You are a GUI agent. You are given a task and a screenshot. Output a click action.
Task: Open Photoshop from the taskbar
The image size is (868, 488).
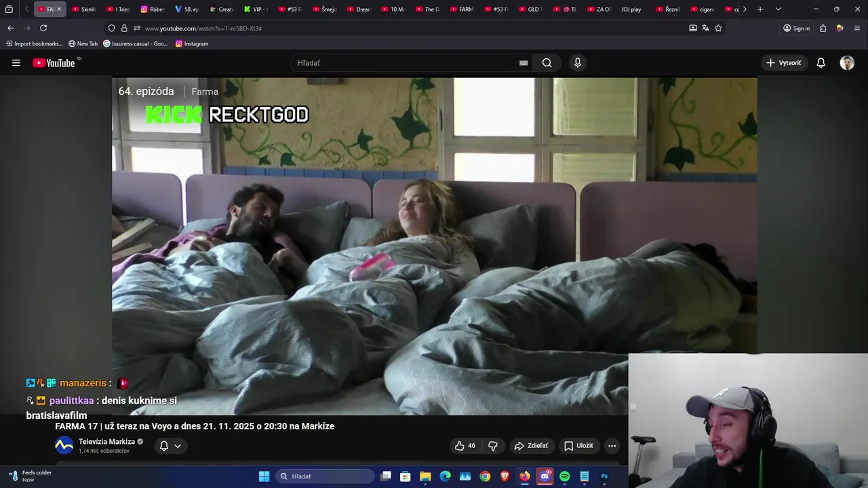(604, 476)
